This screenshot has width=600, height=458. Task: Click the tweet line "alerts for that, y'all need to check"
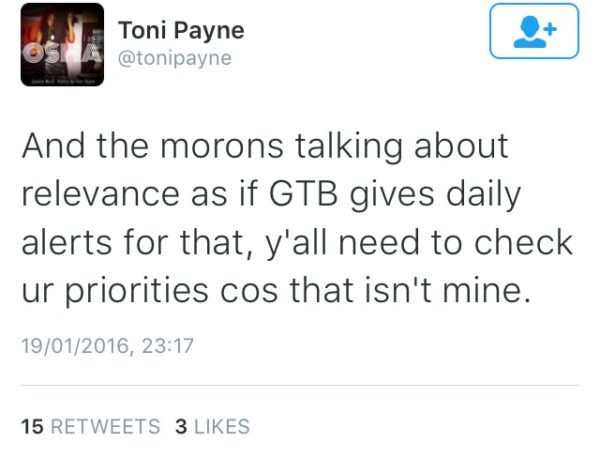[x=297, y=243]
